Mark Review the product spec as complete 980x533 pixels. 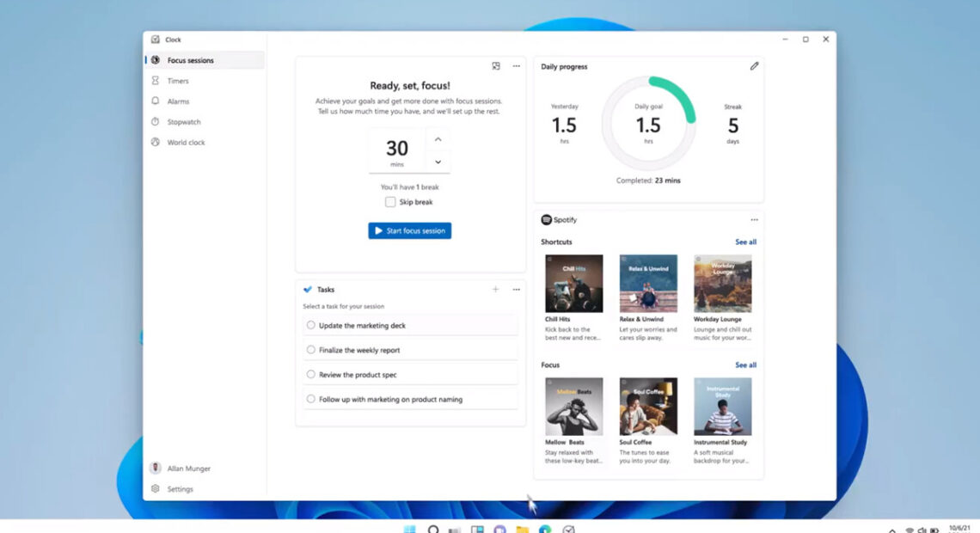[310, 374]
